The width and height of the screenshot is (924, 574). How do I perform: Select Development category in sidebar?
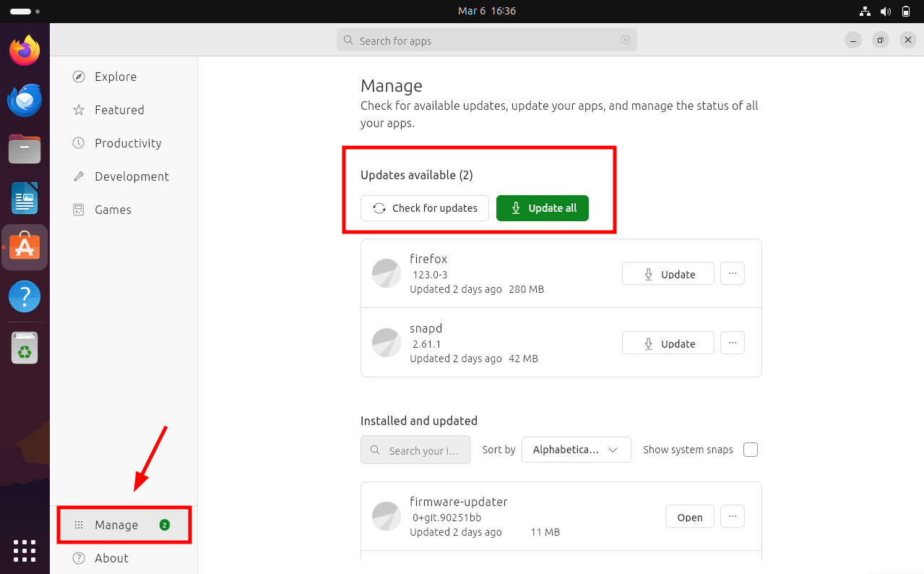coord(131,176)
